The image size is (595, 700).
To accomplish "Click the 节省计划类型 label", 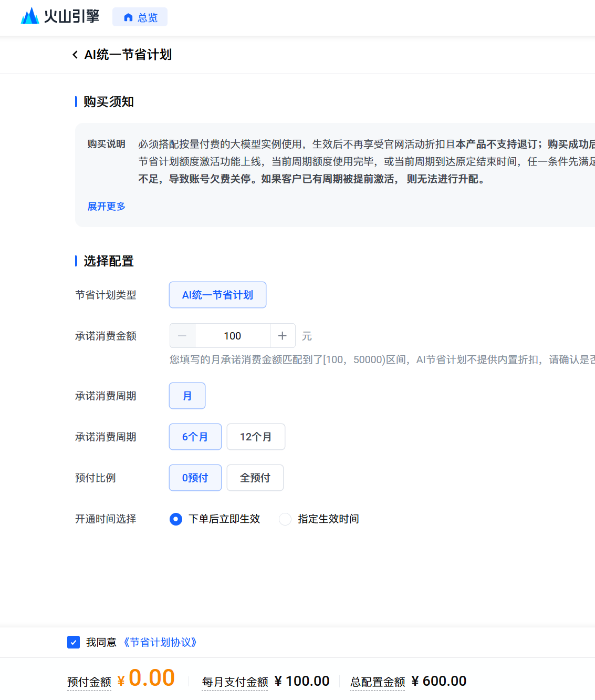I will coord(106,295).
